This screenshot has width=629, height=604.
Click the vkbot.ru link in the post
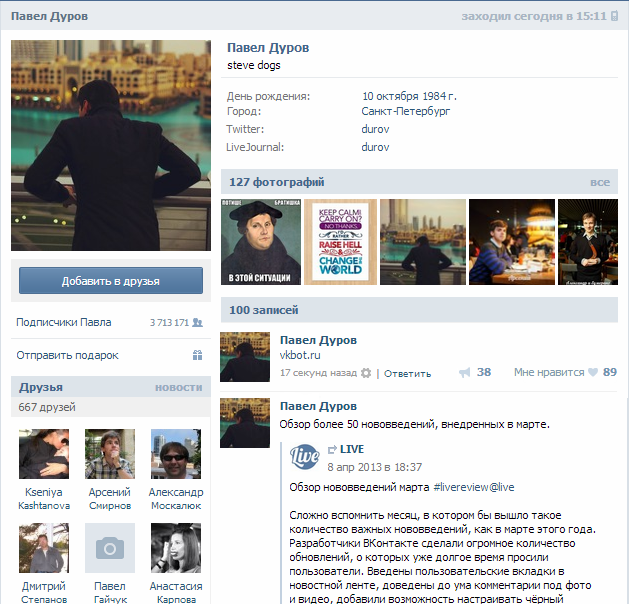[x=300, y=355]
